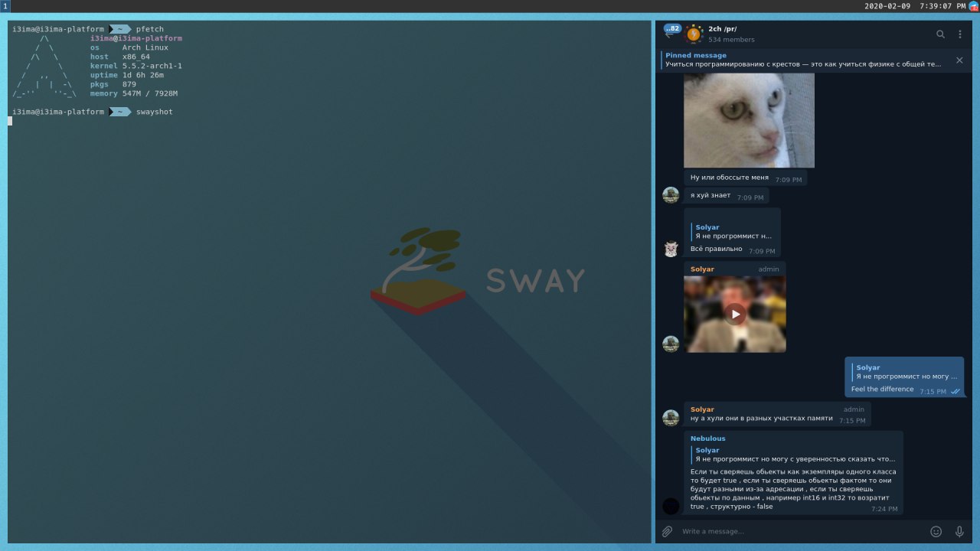980x551 pixels.
Task: Click the 'memory 547M / 7928M' line
Action: click(x=134, y=93)
